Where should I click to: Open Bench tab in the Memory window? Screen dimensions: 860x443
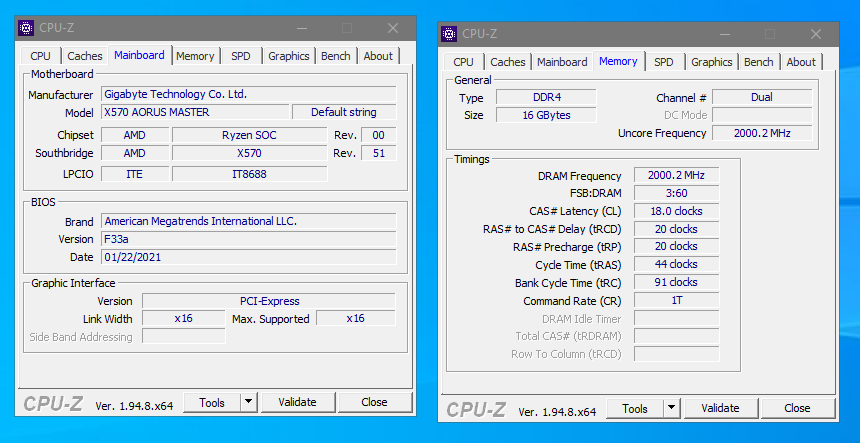[x=759, y=62]
